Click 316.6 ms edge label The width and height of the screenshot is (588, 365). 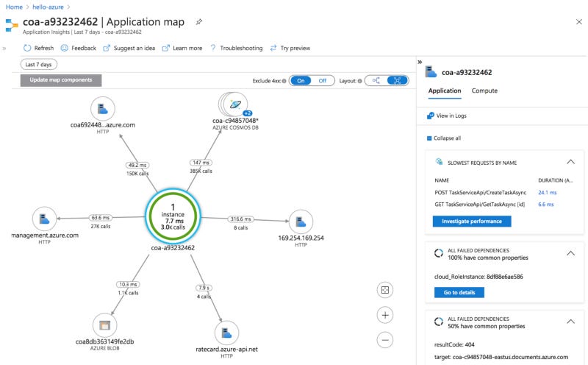point(241,219)
